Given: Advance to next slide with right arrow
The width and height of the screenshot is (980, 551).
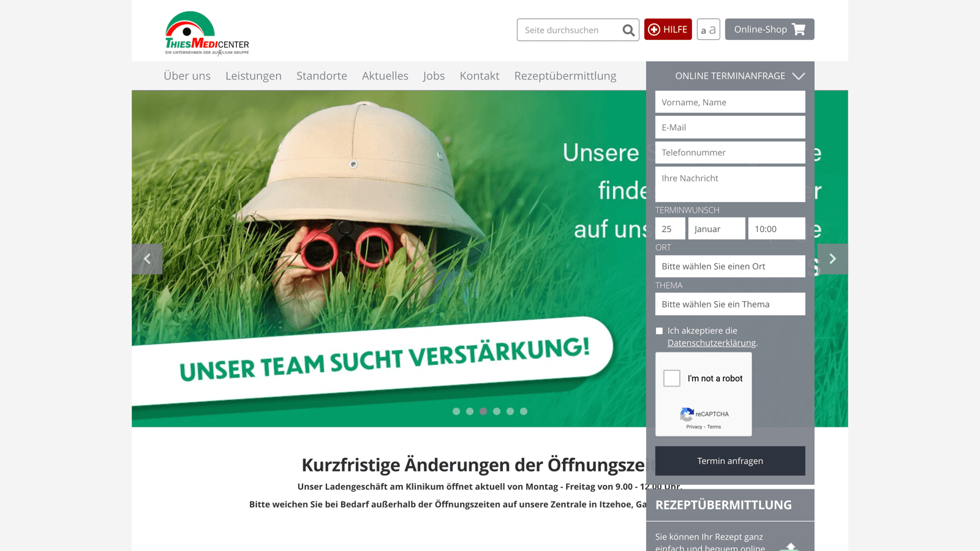Looking at the screenshot, I should [x=832, y=259].
